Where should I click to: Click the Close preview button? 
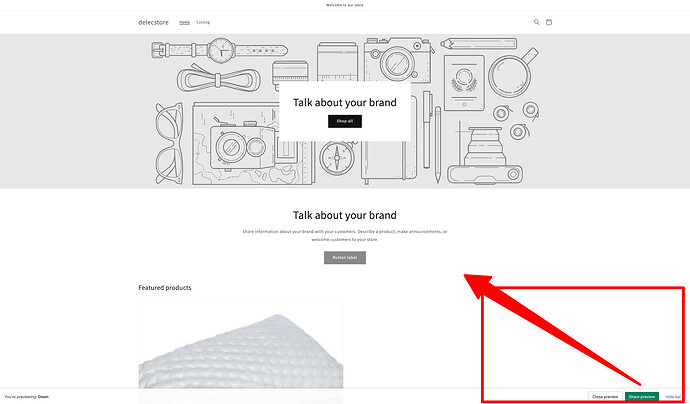(x=605, y=397)
